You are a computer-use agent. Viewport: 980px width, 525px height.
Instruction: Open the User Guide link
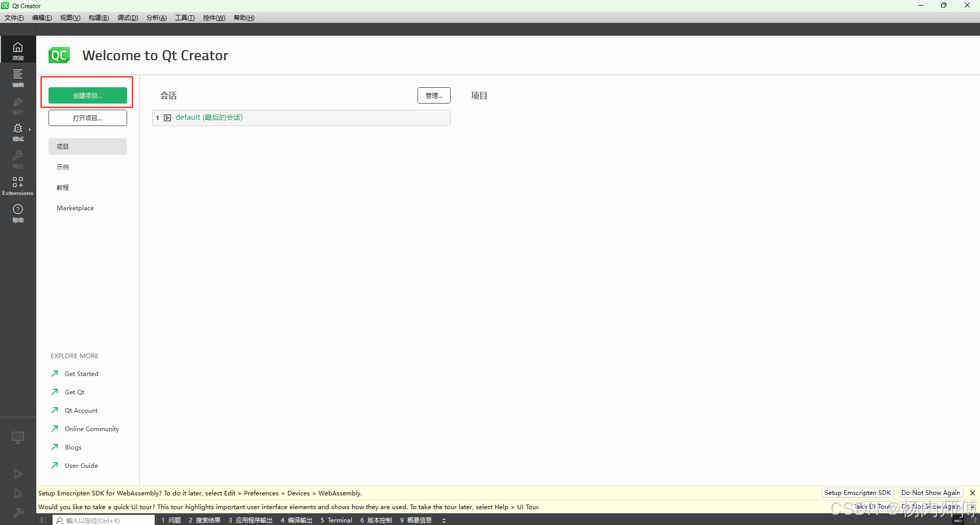tap(81, 465)
